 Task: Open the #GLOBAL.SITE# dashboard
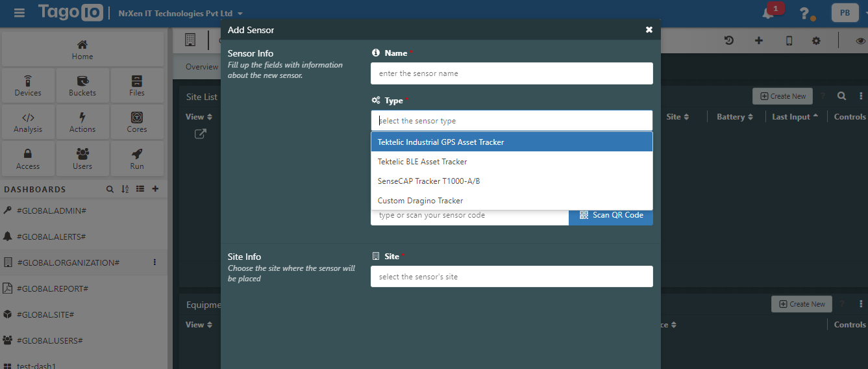[45, 314]
